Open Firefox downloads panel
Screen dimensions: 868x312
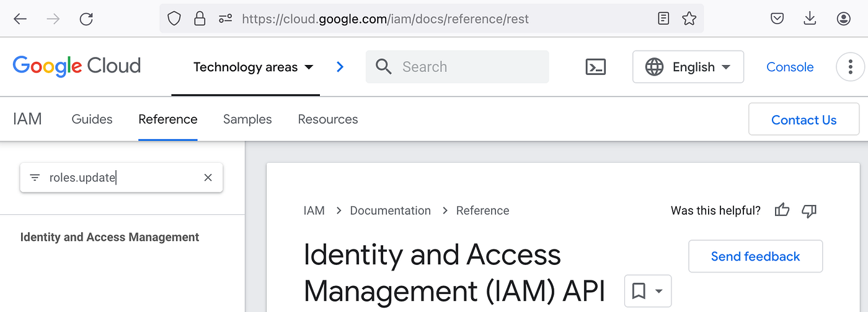810,19
